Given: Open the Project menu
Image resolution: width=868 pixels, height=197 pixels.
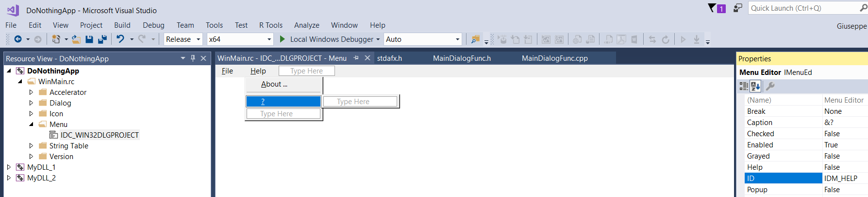Looking at the screenshot, I should click(91, 25).
